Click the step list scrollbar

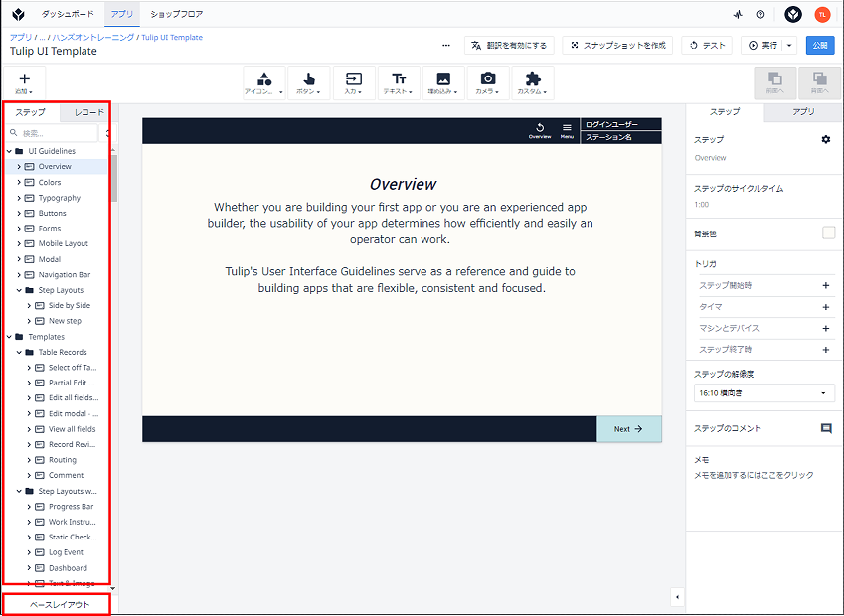(x=114, y=178)
